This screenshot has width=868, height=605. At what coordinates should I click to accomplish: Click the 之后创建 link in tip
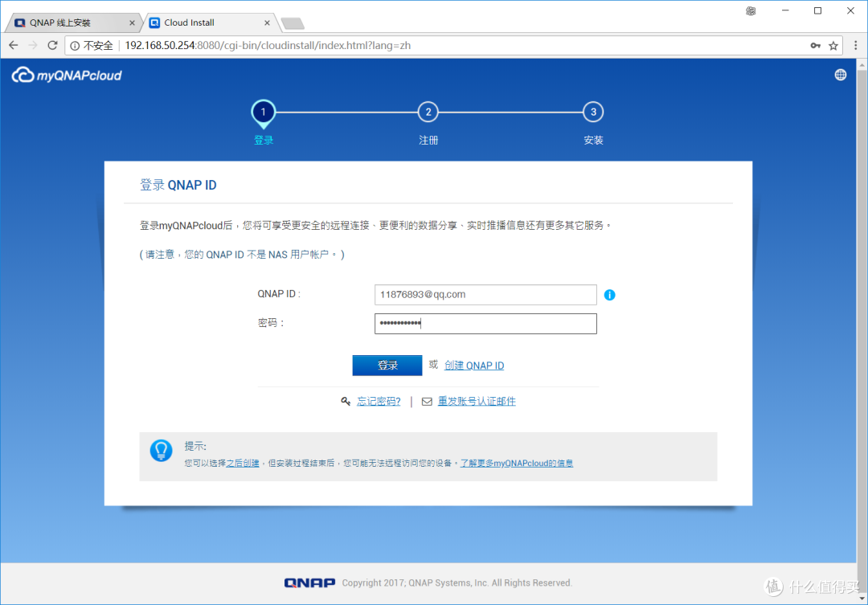pos(243,464)
